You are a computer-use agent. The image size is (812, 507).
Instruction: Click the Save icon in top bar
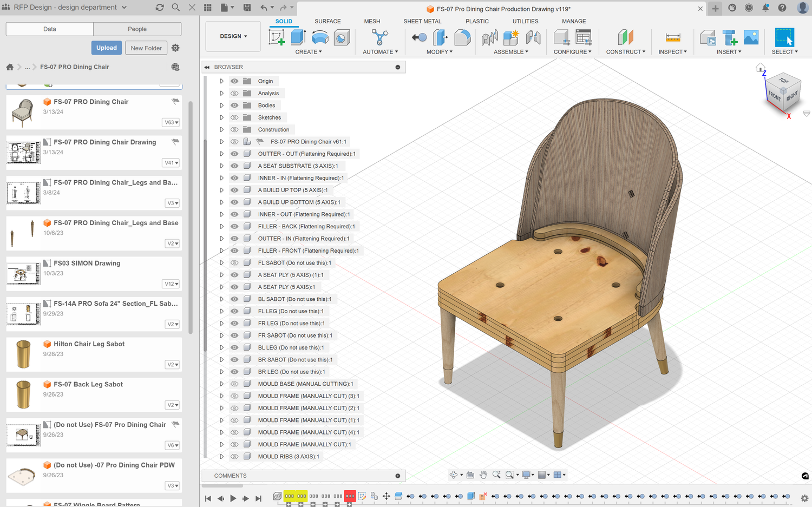[x=247, y=8]
